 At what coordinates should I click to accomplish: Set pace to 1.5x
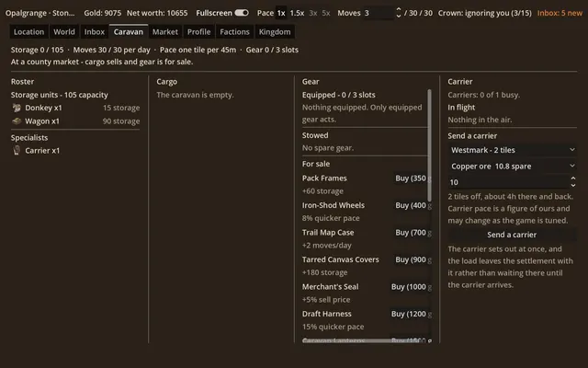pyautogui.click(x=297, y=13)
